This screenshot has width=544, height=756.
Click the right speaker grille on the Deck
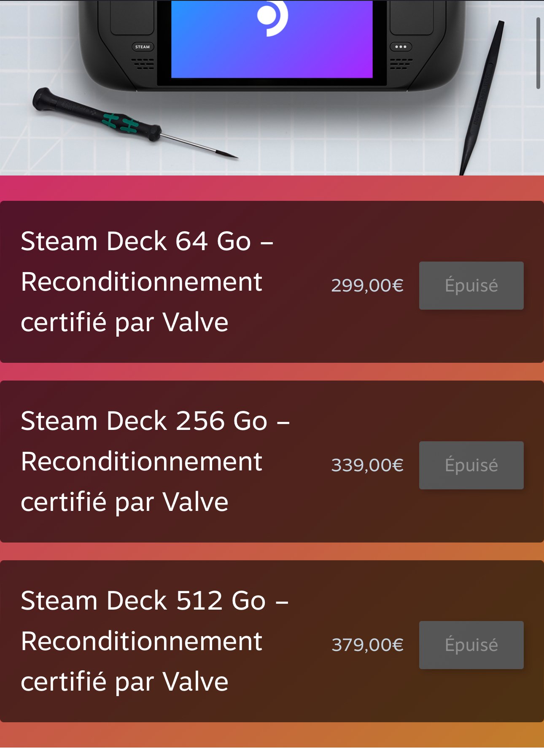point(401,64)
